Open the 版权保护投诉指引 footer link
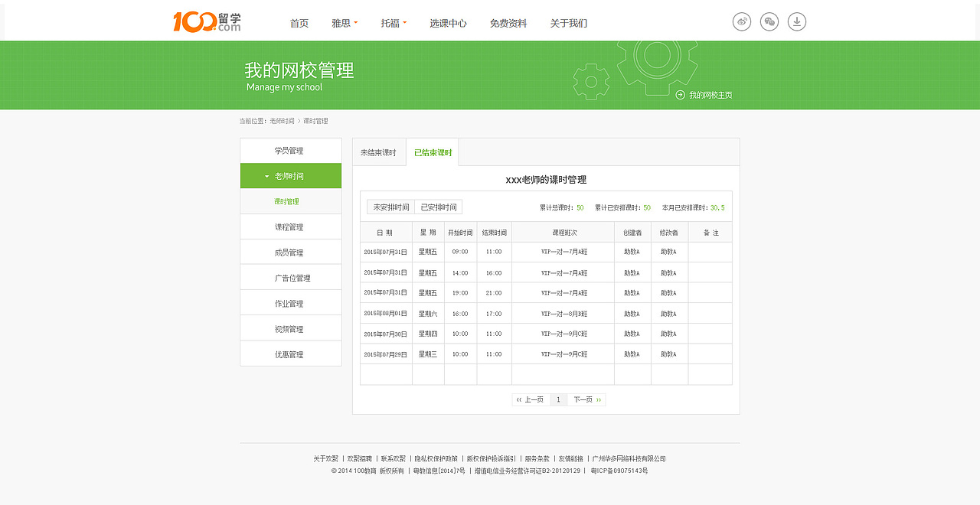 [491, 459]
